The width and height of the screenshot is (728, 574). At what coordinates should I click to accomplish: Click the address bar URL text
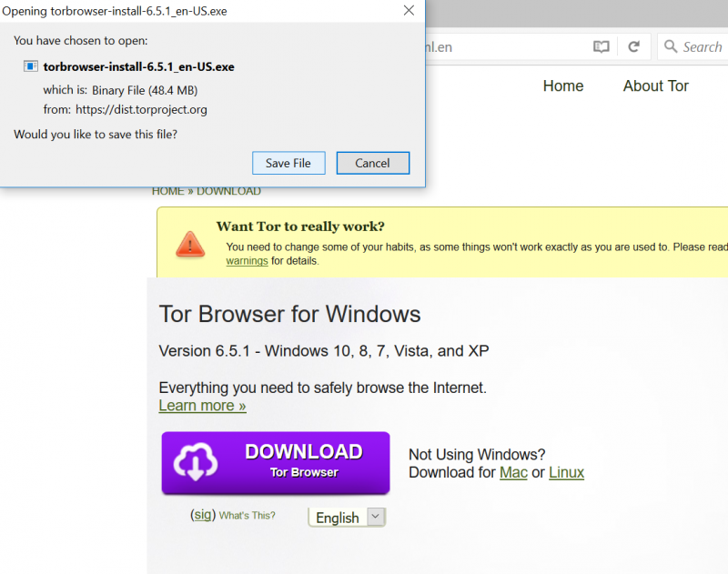pos(439,47)
